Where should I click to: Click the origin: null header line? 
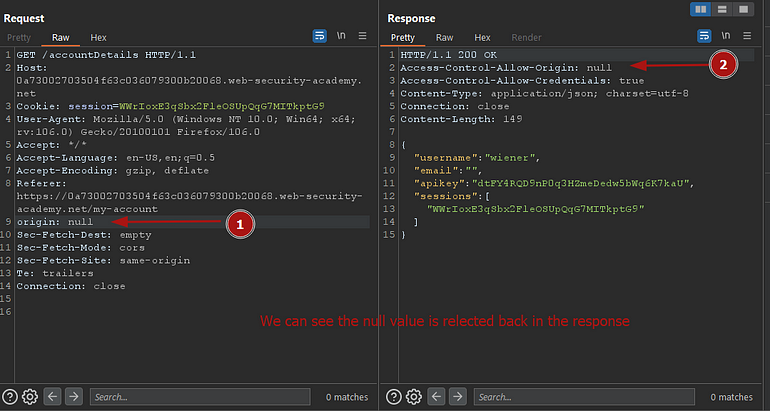point(55,222)
